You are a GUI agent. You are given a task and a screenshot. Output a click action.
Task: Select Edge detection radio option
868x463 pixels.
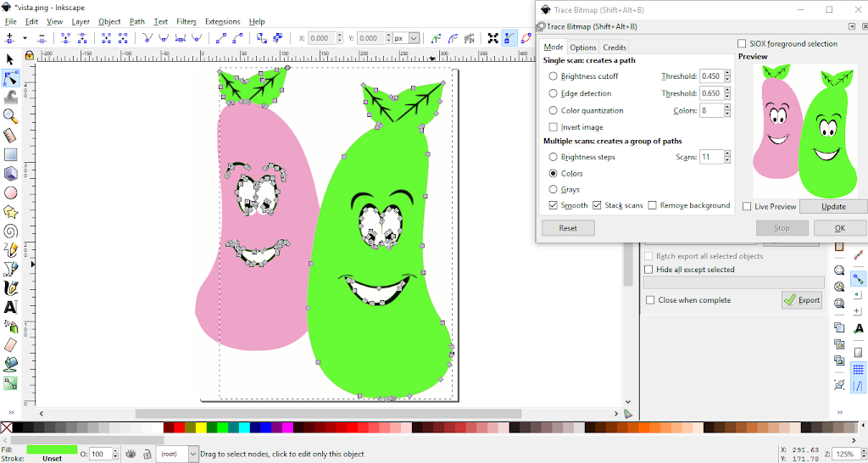click(553, 93)
